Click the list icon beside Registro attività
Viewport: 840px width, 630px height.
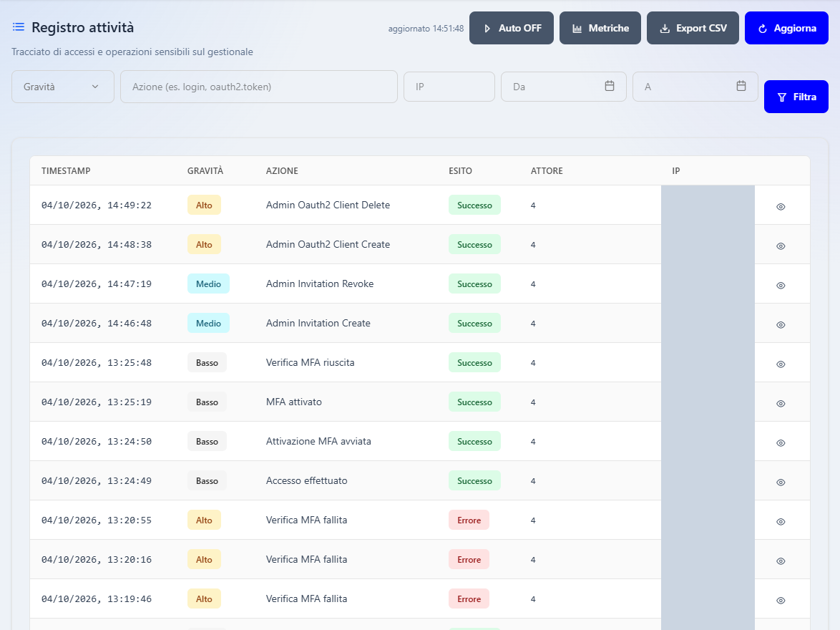coord(19,26)
